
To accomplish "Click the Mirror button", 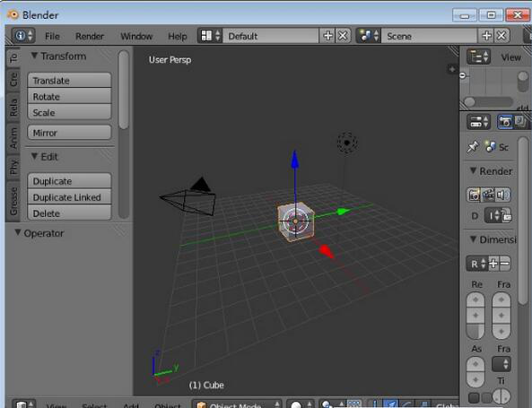I will [69, 133].
